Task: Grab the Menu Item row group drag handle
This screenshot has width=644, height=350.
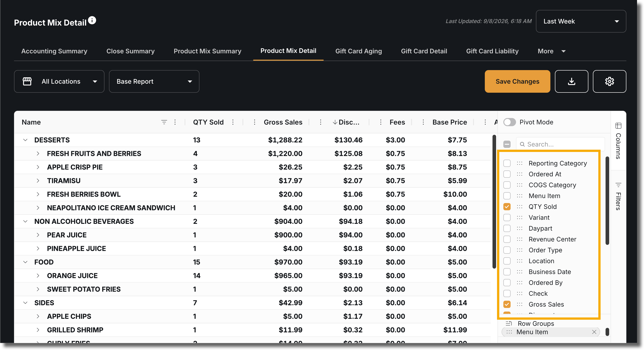Action: click(509, 332)
